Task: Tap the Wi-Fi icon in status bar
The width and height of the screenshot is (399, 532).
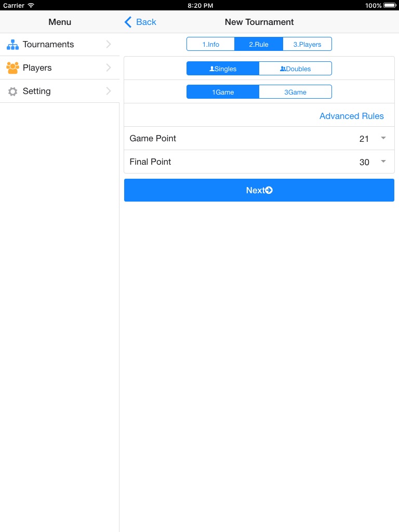Action: (x=31, y=5)
